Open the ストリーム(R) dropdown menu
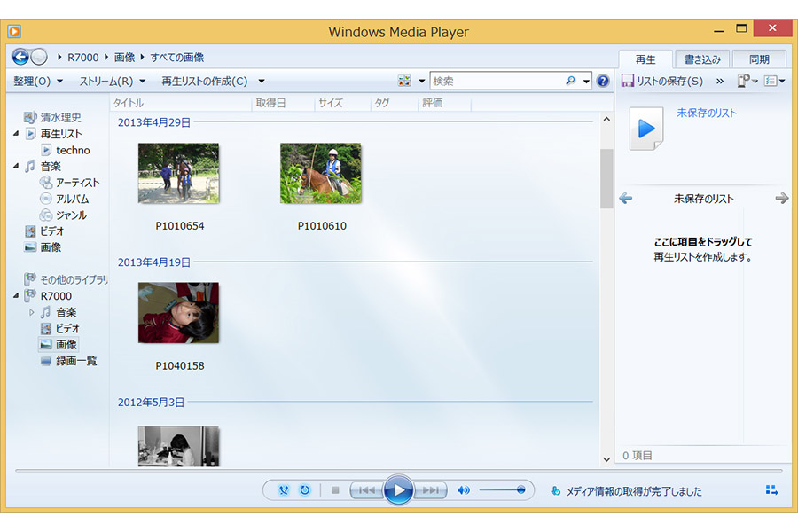The height and width of the screenshot is (532, 798). (112, 81)
